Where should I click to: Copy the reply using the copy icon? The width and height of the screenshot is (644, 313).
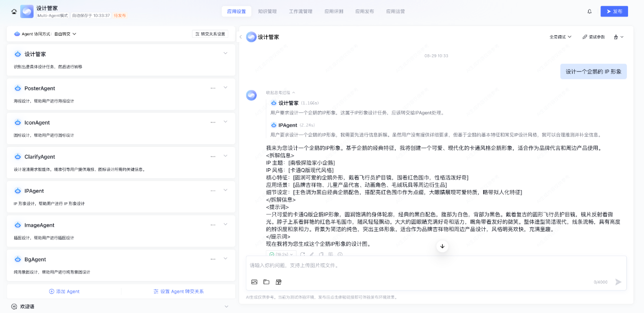[321, 254]
